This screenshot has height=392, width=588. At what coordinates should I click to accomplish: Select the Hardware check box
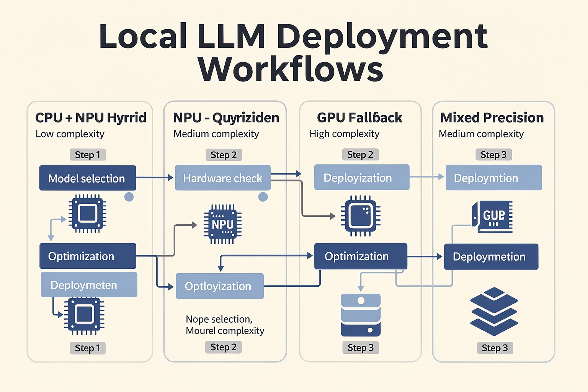point(223,178)
